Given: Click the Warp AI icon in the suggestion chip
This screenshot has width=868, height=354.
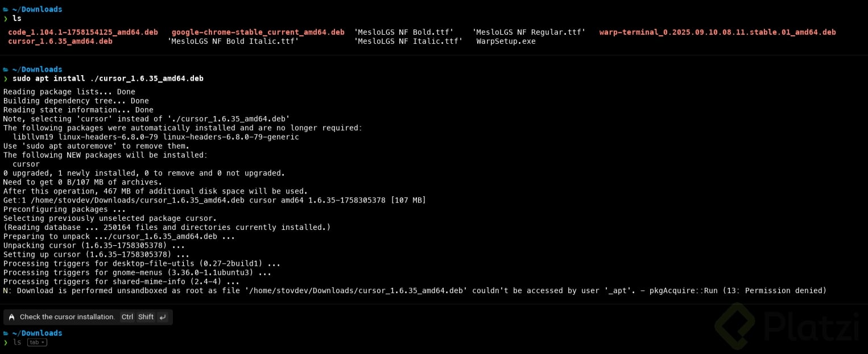Looking at the screenshot, I should click(x=11, y=317).
